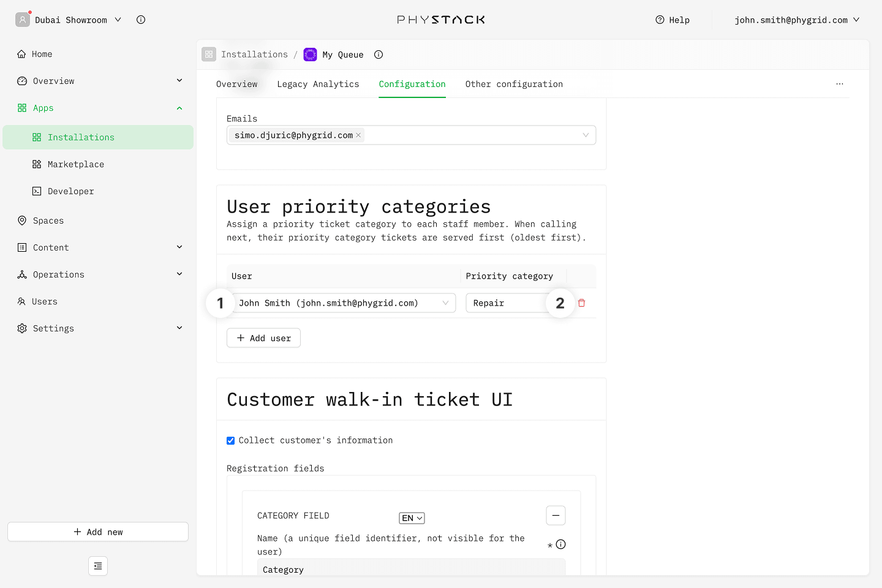
Task: Click the Help icon in header
Action: point(660,20)
